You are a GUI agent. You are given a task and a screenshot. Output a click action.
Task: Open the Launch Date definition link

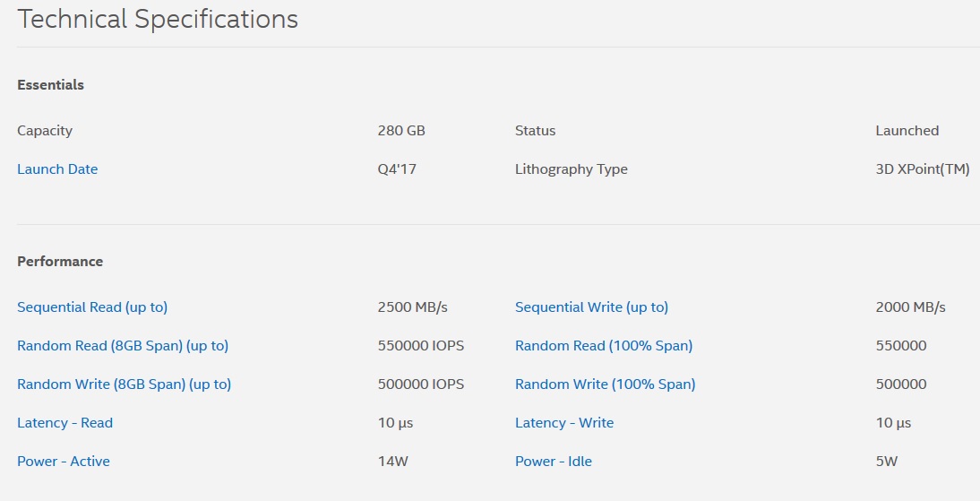click(x=57, y=169)
